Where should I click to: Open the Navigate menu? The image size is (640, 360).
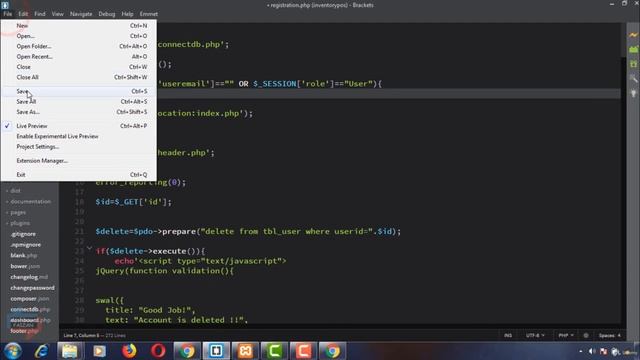pos(81,14)
